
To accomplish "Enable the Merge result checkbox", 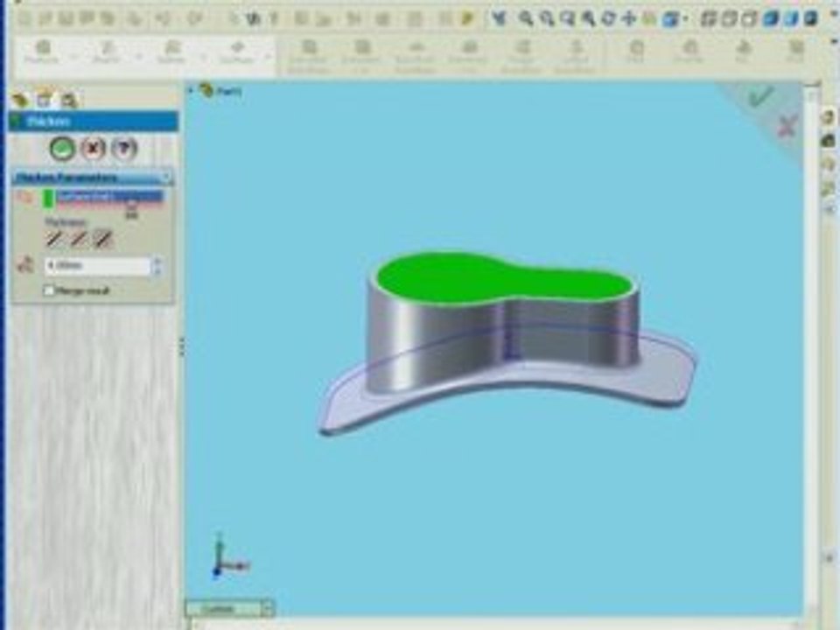I will [49, 290].
